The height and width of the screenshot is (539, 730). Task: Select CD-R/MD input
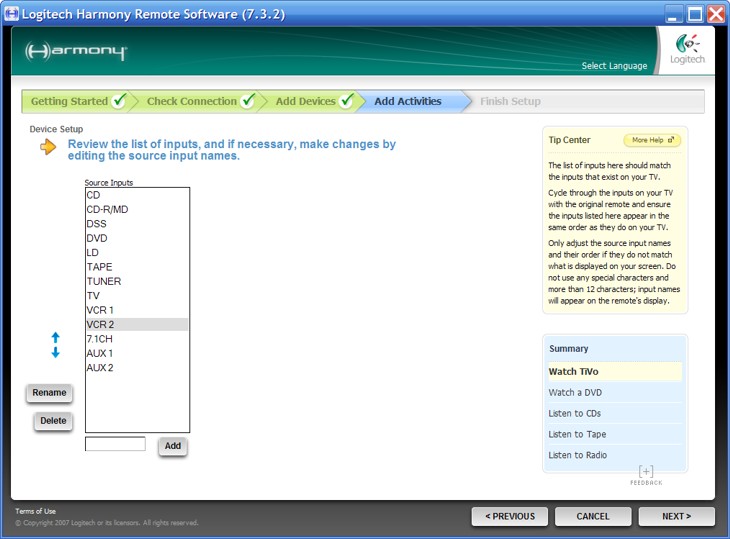tap(137, 209)
